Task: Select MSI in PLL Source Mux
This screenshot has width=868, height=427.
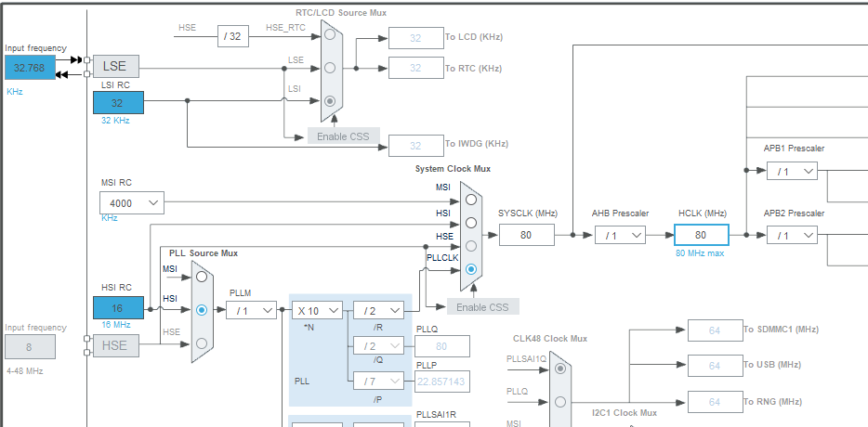Action: click(x=202, y=276)
